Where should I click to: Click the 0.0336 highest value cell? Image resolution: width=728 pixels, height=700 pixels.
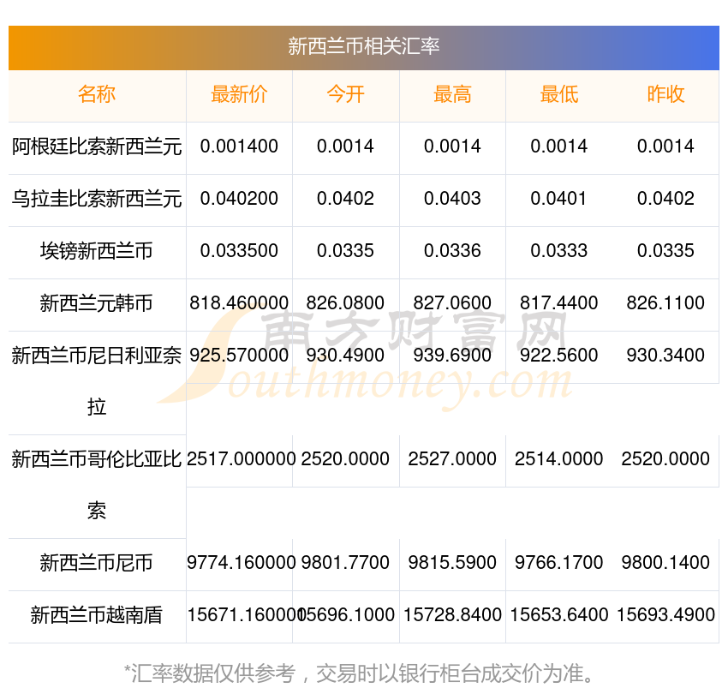(452, 251)
